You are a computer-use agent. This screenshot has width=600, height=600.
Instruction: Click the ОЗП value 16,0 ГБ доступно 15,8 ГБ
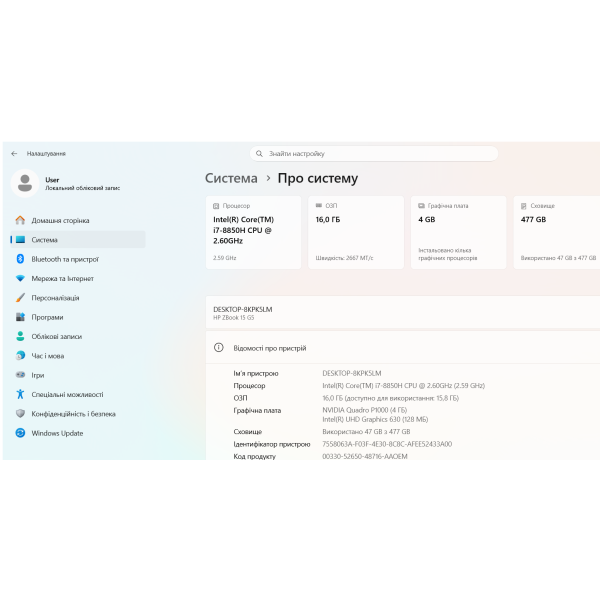390,398
